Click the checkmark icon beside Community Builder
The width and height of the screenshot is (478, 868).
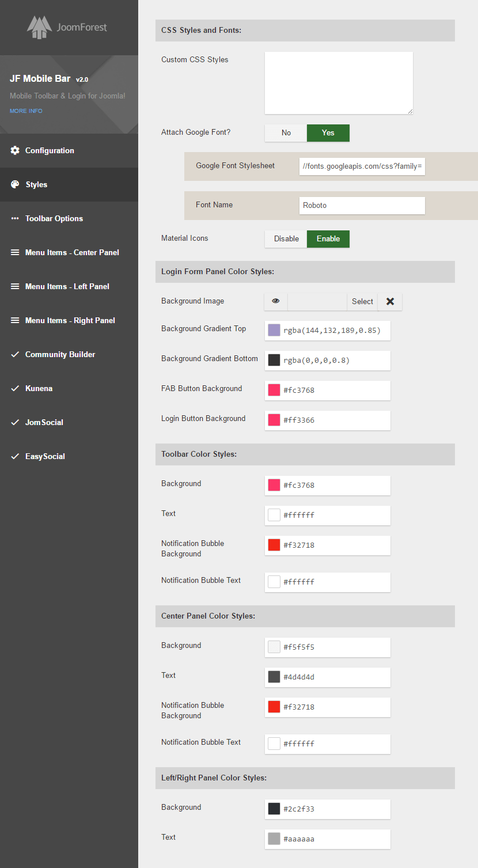15,354
